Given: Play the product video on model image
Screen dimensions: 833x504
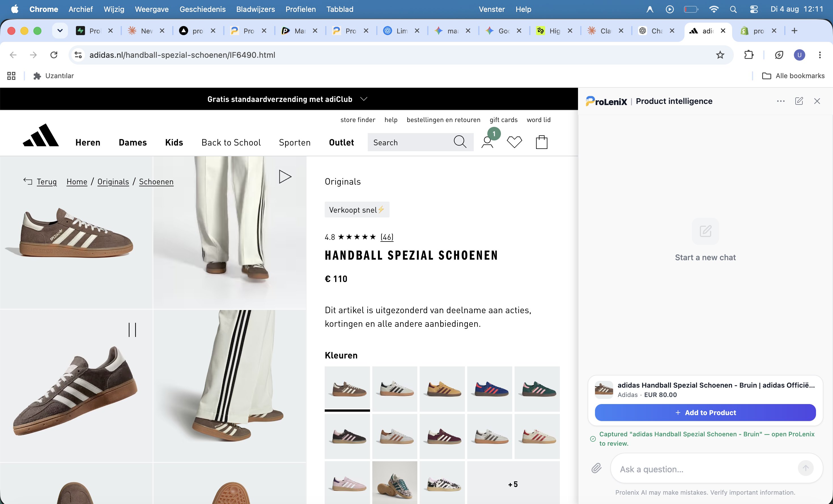Looking at the screenshot, I should [x=285, y=177].
